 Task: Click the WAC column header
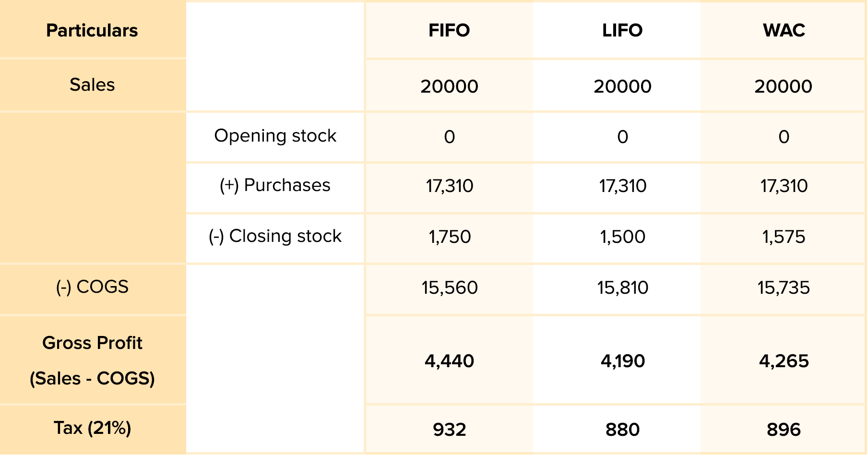(x=784, y=31)
